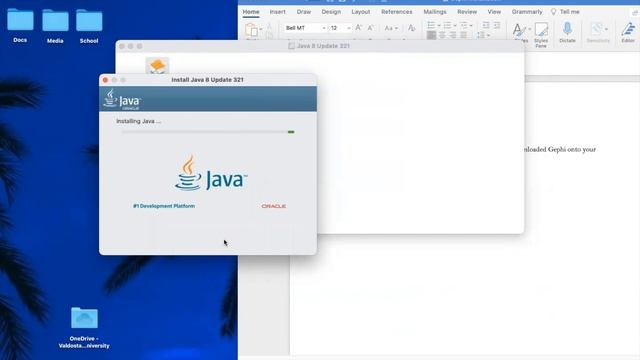
Task: Switch to the Draw tab in Word
Action: coord(304,12)
